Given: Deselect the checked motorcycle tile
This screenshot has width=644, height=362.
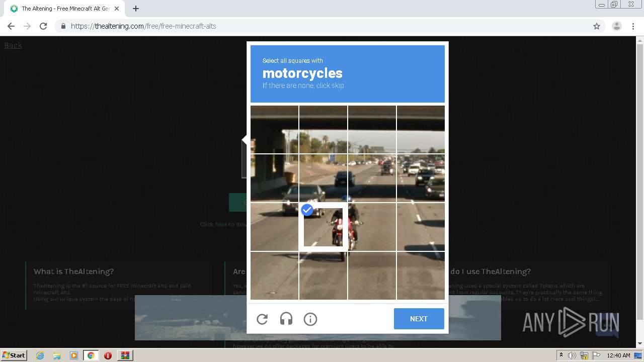Looking at the screenshot, I should 323,227.
